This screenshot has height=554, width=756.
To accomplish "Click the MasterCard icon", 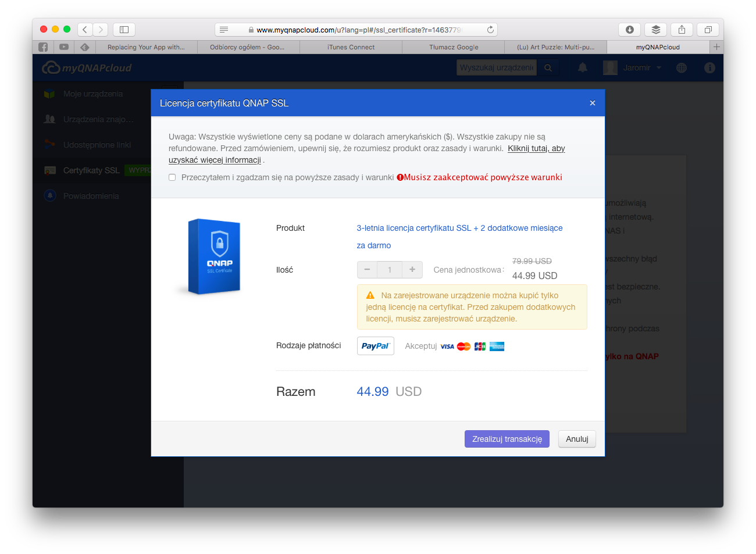I will coord(463,346).
